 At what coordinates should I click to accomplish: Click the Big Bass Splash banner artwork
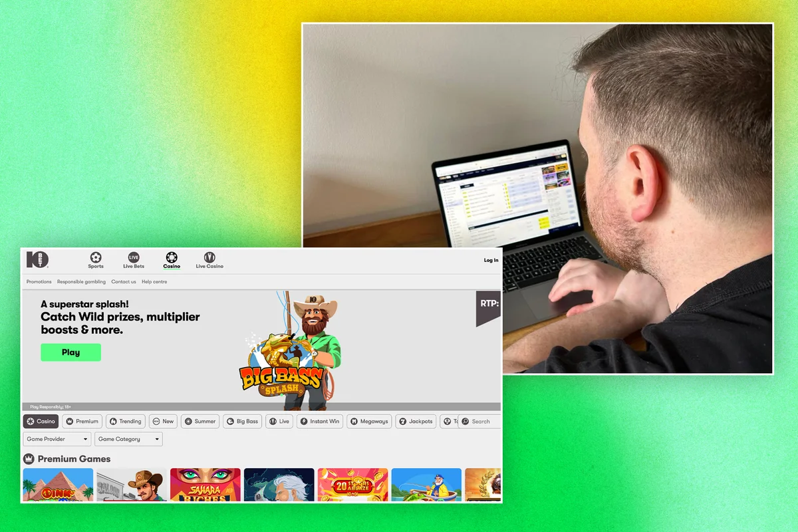coord(290,352)
